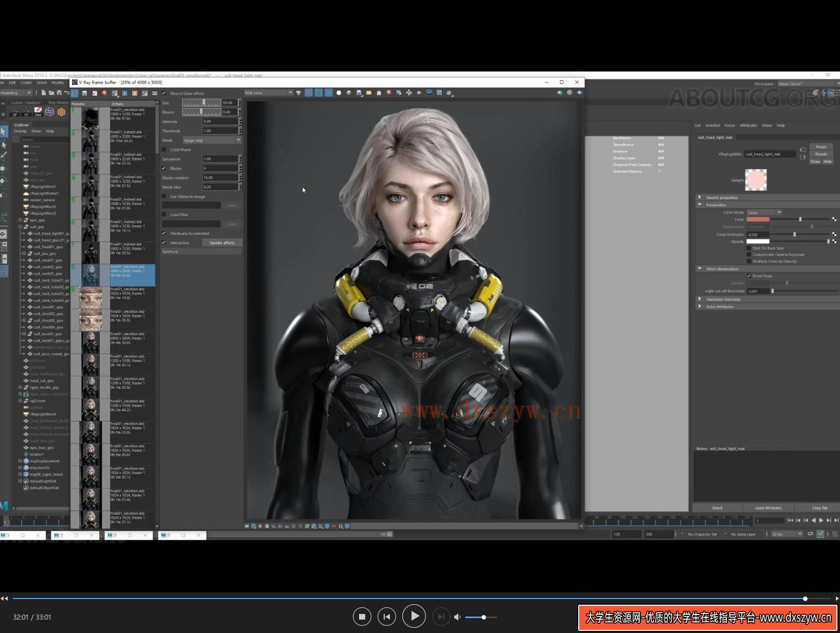This screenshot has width=840, height=633.
Task: Enable Use Obstacle Image checkbox
Action: point(164,197)
